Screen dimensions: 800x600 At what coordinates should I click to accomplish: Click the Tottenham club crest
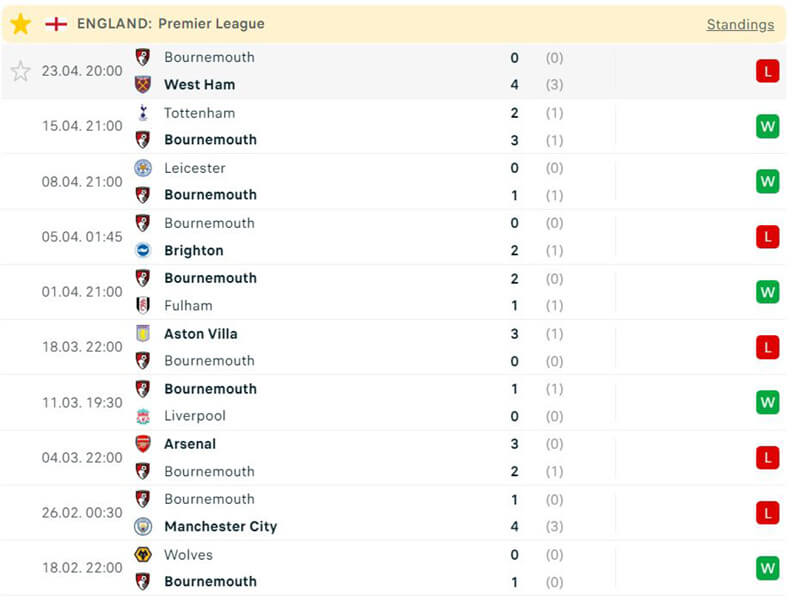pos(143,113)
